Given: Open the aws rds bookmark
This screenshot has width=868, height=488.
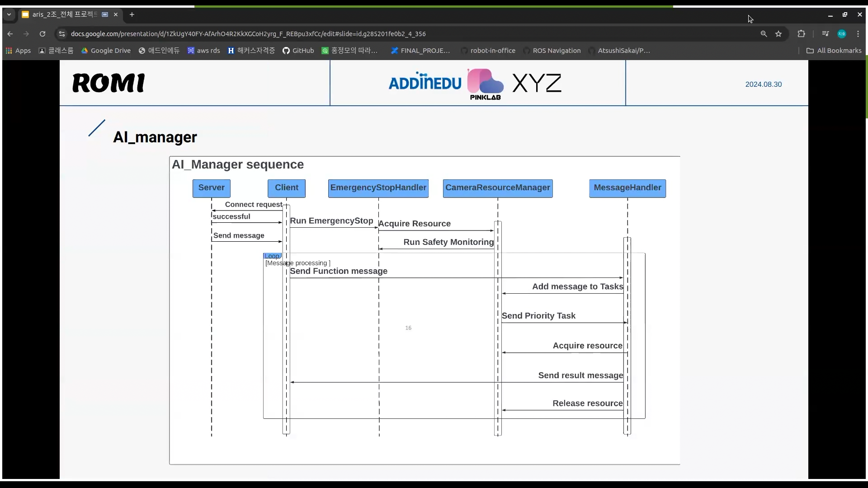Looking at the screenshot, I should click(x=203, y=51).
